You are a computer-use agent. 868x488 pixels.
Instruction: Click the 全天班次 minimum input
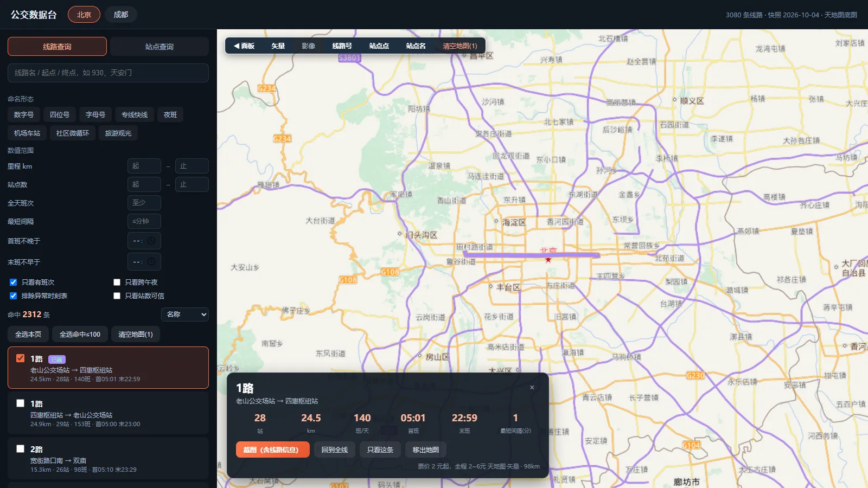144,203
